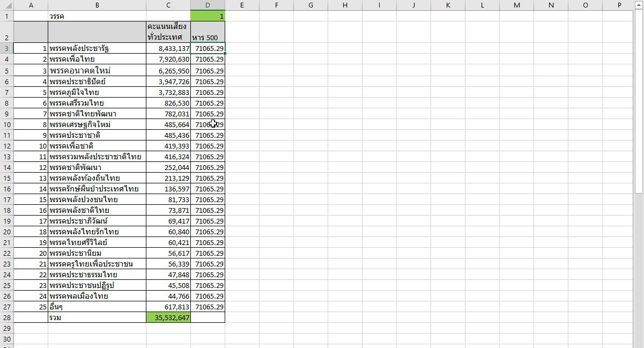Select vote count 7,920,630
Screen dimensions: 644x348
(168, 59)
